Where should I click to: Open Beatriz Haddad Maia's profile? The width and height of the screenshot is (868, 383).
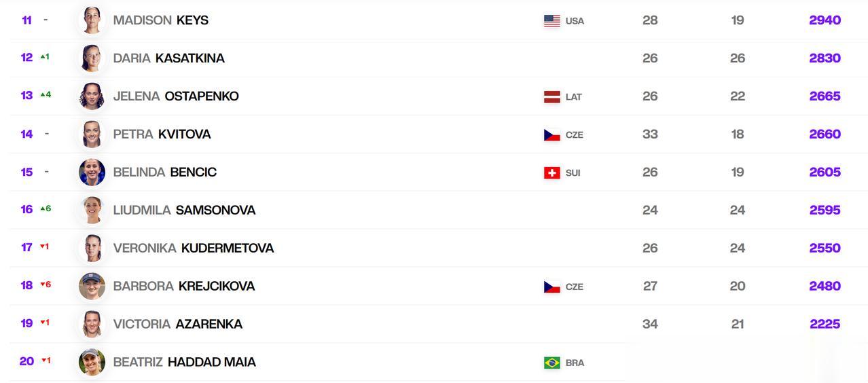click(x=184, y=363)
